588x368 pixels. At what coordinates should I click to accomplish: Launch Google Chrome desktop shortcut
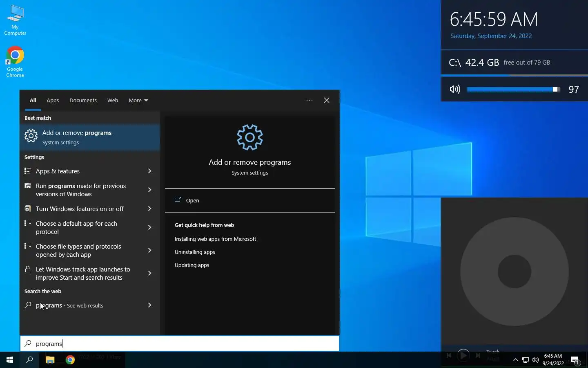point(15,62)
